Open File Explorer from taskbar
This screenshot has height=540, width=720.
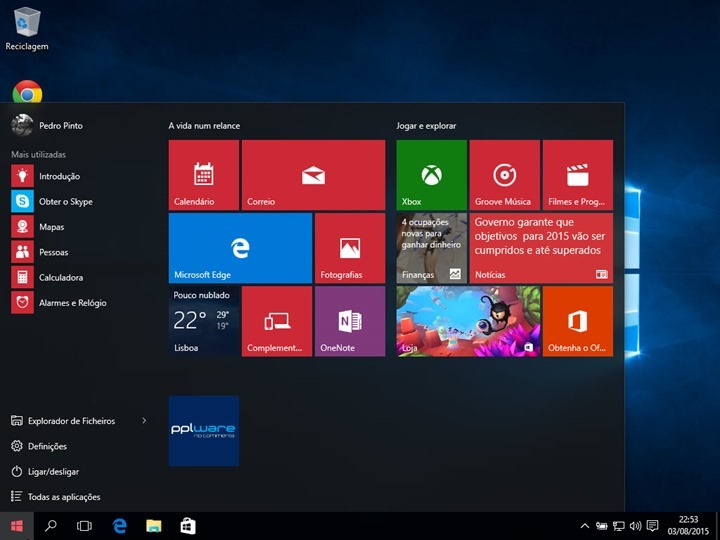pos(154,526)
